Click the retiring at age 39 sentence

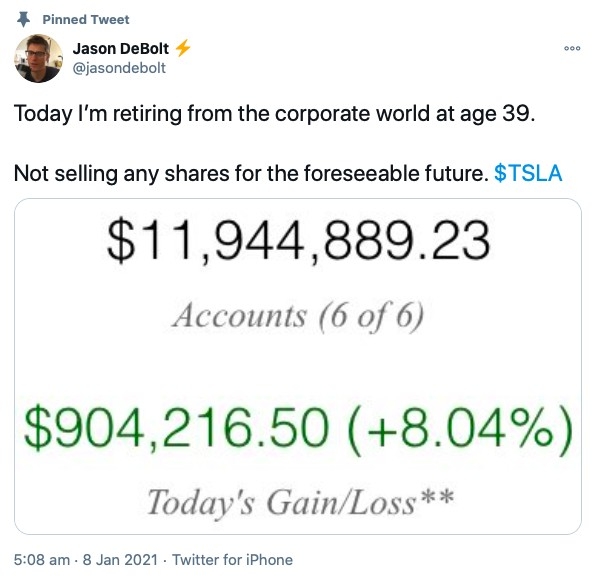274,113
